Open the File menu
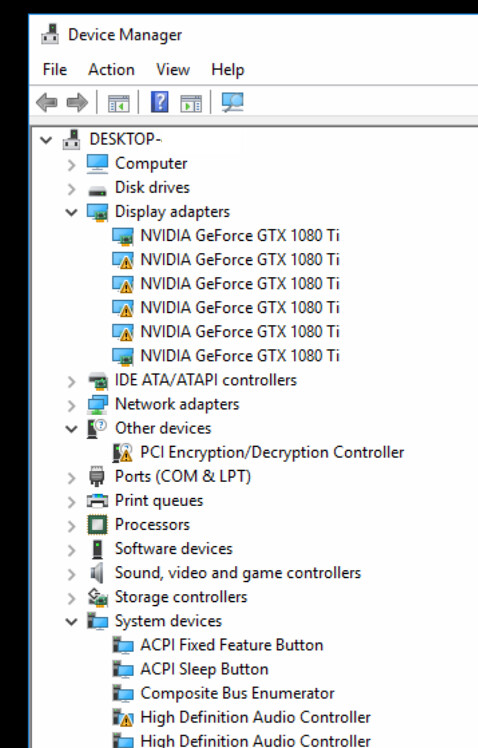Screen dimensions: 478x748 [x=54, y=70]
